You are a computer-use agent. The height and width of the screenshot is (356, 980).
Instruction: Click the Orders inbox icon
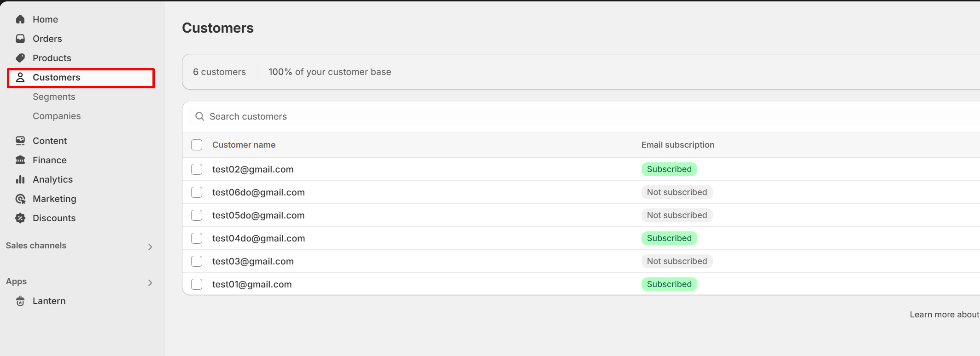click(x=20, y=39)
